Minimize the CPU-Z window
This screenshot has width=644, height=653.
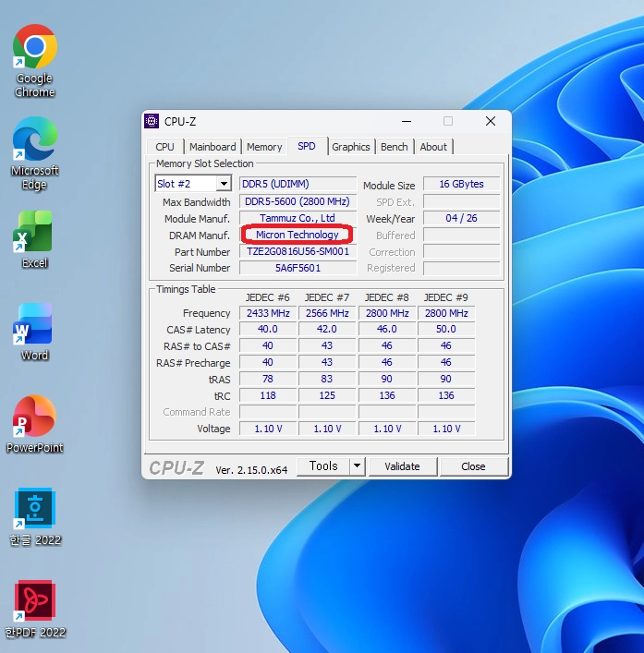point(407,121)
